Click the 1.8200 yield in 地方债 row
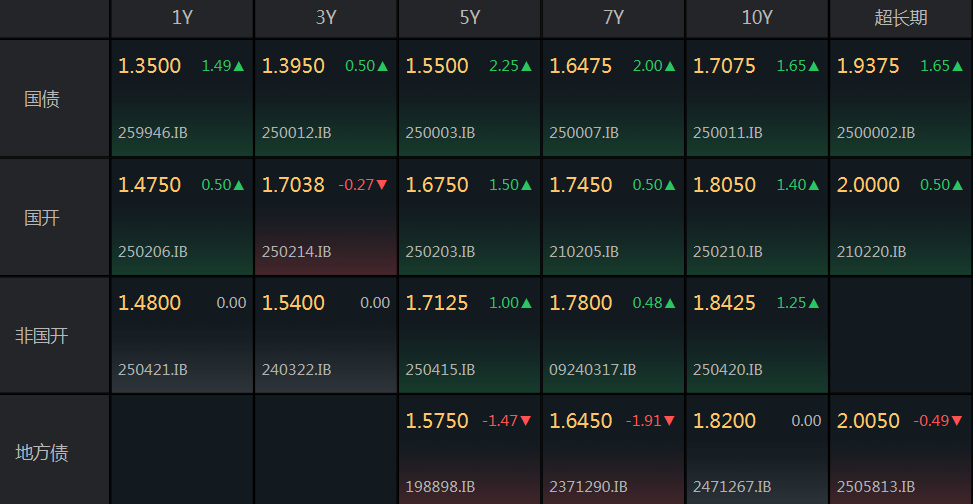The height and width of the screenshot is (504, 973). click(x=725, y=421)
